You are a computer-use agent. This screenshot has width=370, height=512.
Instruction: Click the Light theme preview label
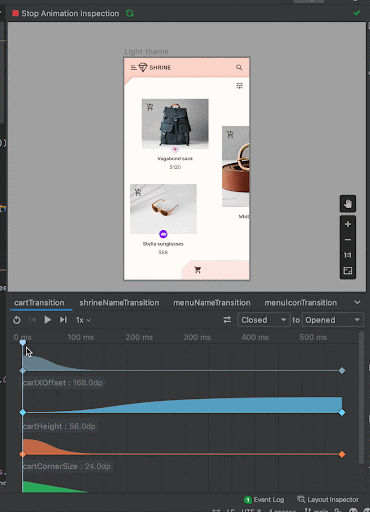click(146, 52)
